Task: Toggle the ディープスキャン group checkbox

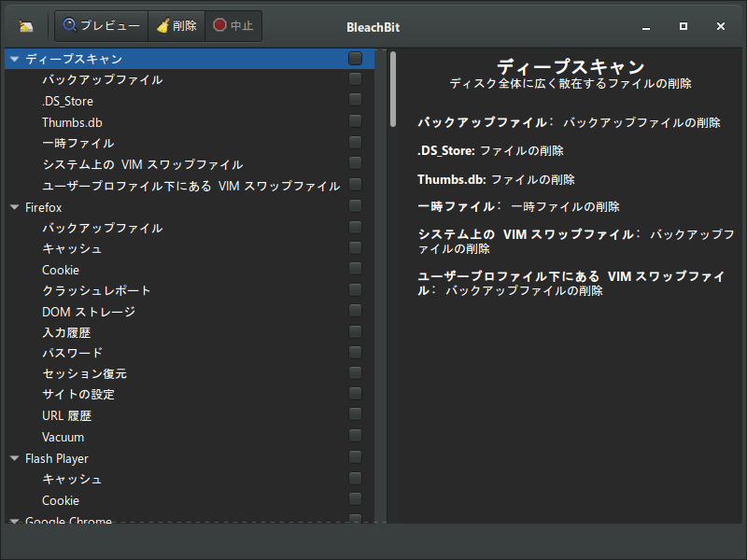Action: pos(355,59)
